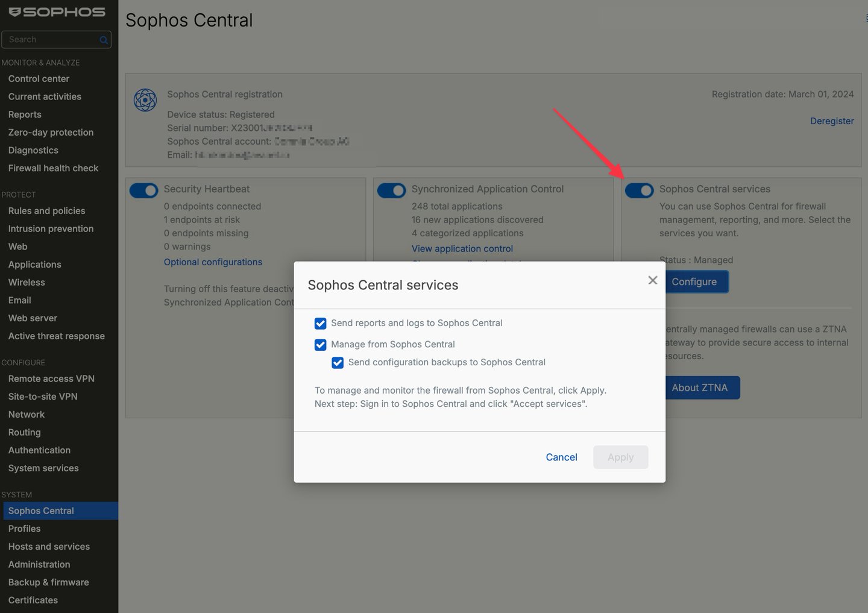This screenshot has width=868, height=613.
Task: Click '248 total applications' text
Action: coord(457,206)
